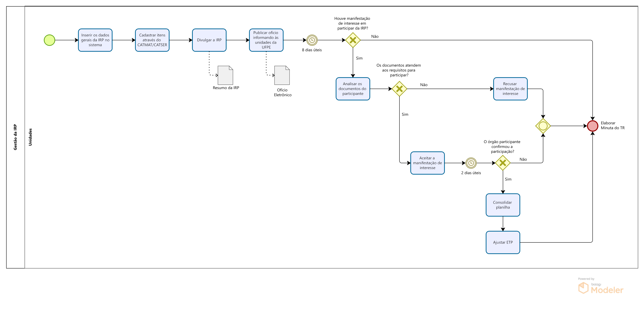Click the 'Houve manifestação de interesse' gateway
The height and width of the screenshot is (323, 644).
point(353,40)
